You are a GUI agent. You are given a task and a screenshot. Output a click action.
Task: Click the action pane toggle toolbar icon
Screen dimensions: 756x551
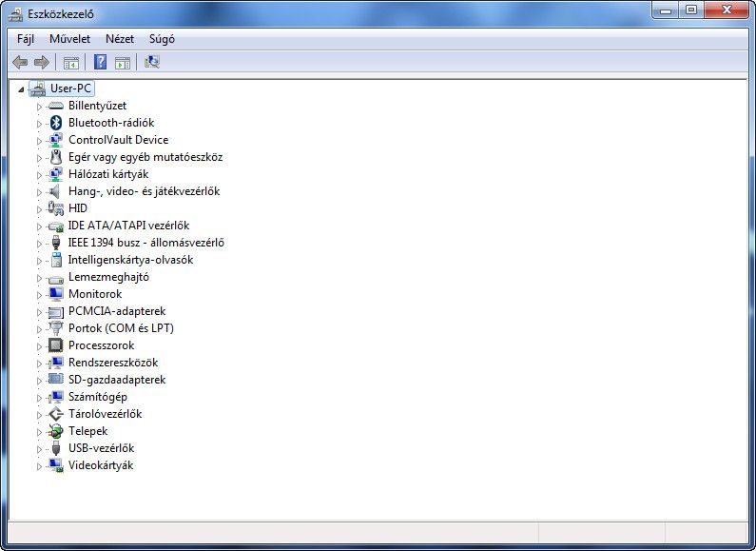tap(123, 62)
